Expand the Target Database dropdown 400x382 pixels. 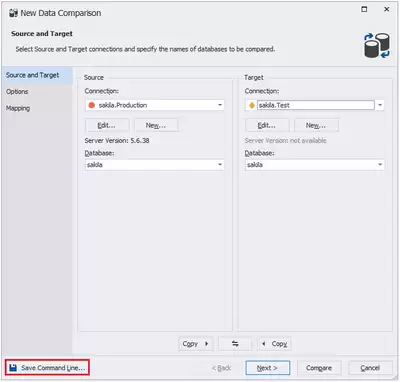(x=380, y=165)
